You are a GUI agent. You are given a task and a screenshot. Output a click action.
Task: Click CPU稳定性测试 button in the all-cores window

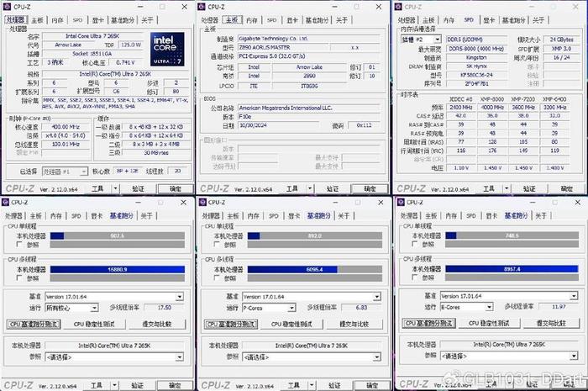[x=94, y=324]
